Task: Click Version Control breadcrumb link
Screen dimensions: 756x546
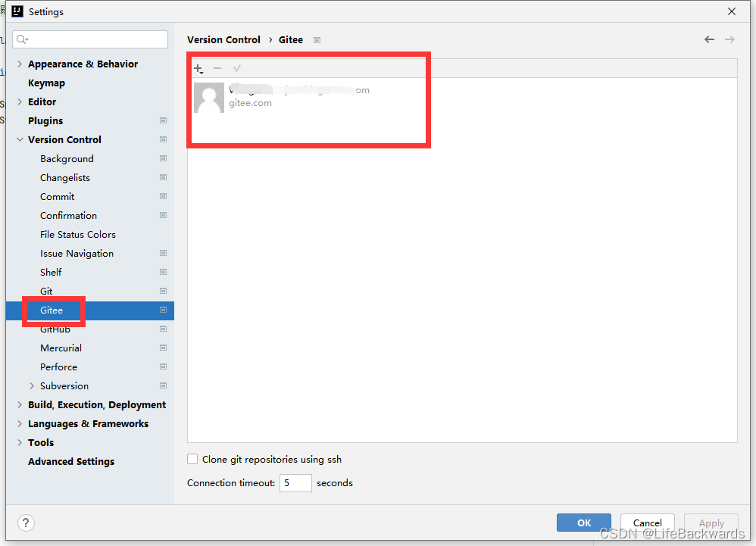Action: pos(223,39)
